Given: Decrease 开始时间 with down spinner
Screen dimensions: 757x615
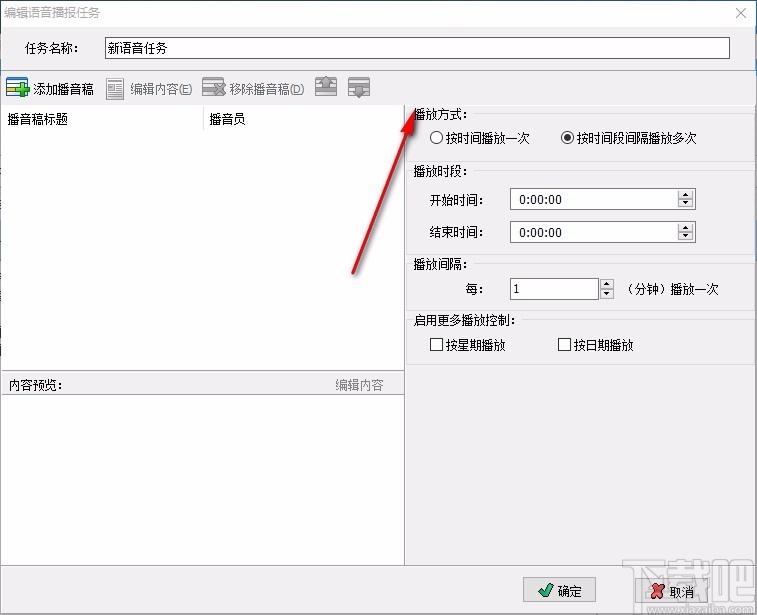Looking at the screenshot, I should (x=686, y=204).
